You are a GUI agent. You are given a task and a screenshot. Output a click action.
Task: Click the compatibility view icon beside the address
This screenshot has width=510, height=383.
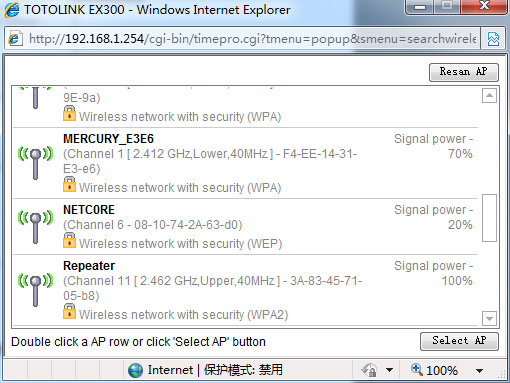(493, 39)
